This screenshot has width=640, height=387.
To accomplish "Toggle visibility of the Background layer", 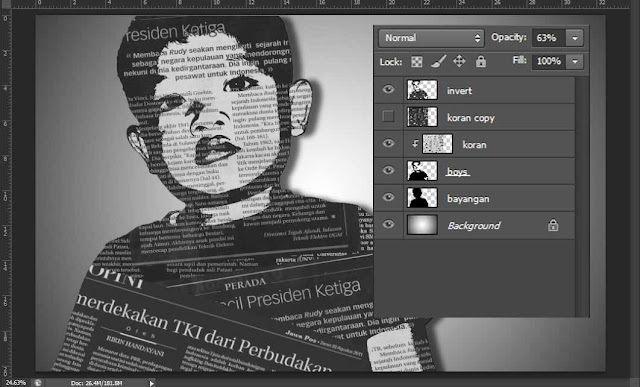I will (x=388, y=224).
